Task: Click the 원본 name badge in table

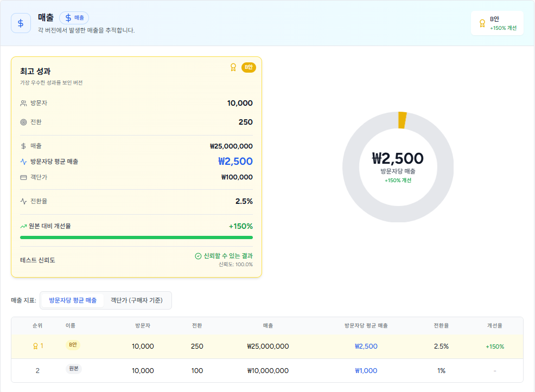Action: pos(73,369)
